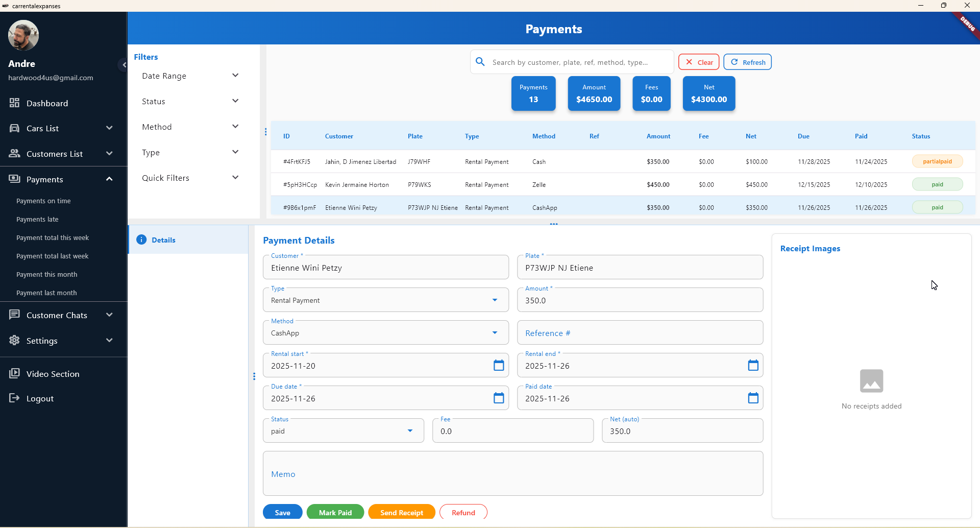
Task: Open the Method dropdown showing CashApp
Action: 385,333
